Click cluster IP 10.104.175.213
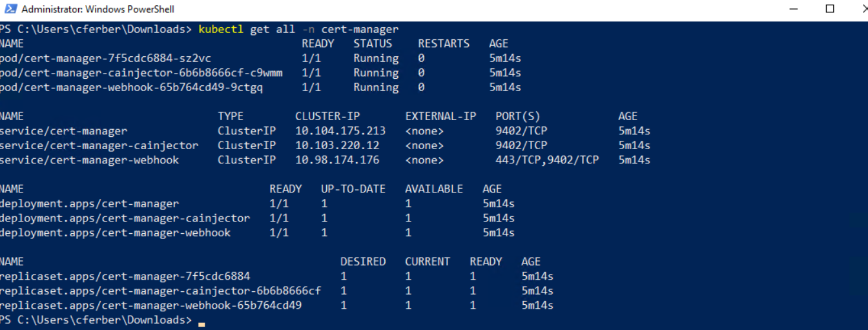 [x=340, y=130]
